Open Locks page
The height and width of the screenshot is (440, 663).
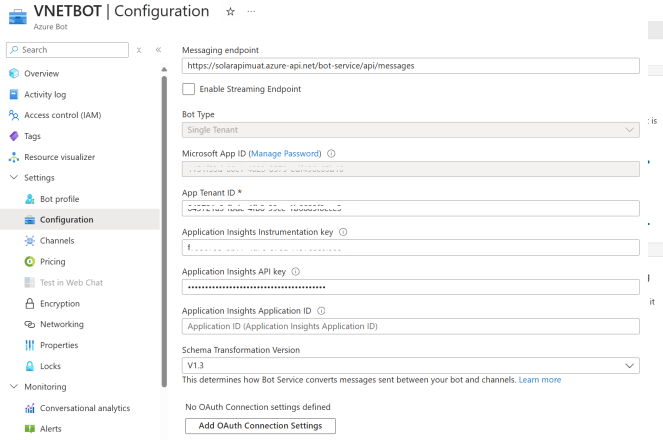[x=50, y=366]
